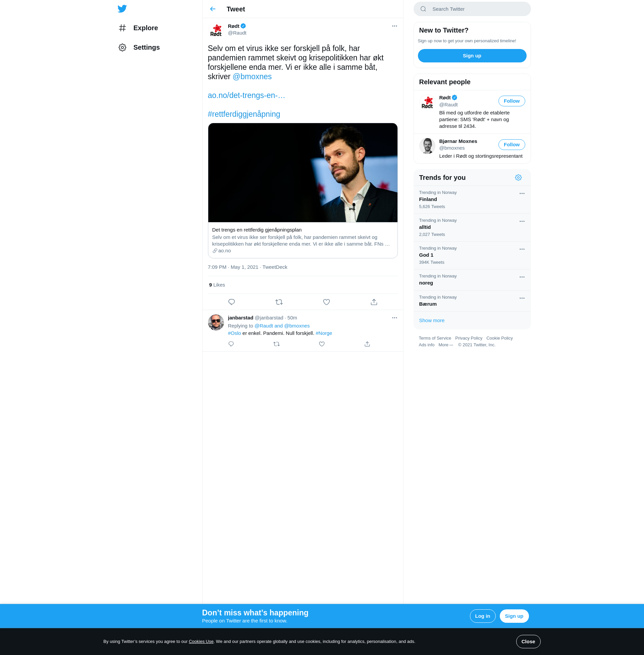Open Bjørnar Moxnes avatar in Relevant people
Image resolution: width=644 pixels, height=655 pixels.
coord(427,146)
